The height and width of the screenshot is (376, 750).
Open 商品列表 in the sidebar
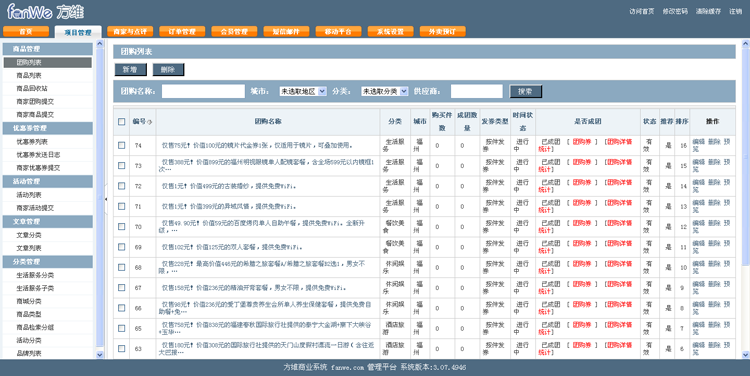click(29, 76)
